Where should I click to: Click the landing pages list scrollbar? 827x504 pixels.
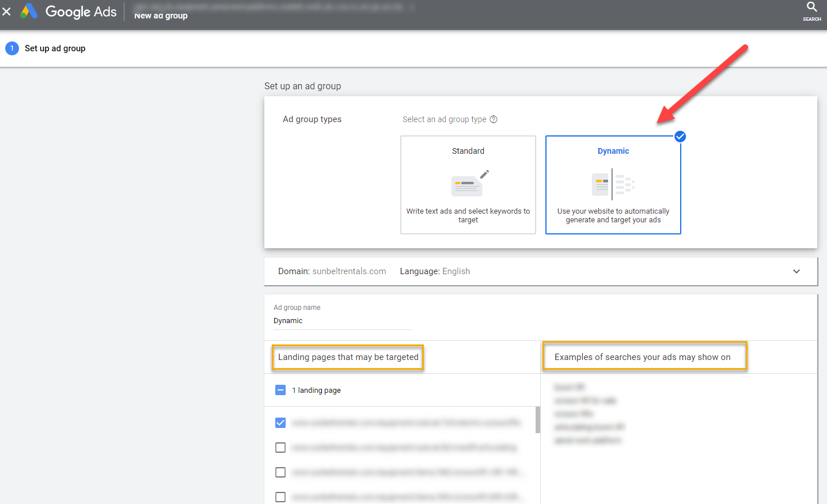point(538,419)
